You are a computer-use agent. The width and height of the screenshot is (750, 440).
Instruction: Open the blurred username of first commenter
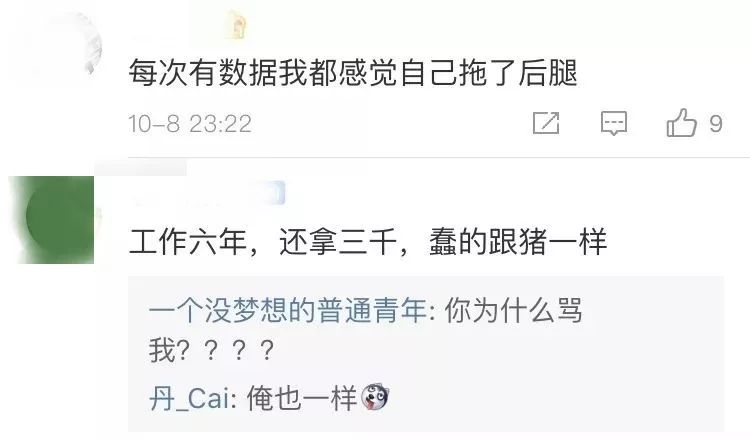[176, 24]
